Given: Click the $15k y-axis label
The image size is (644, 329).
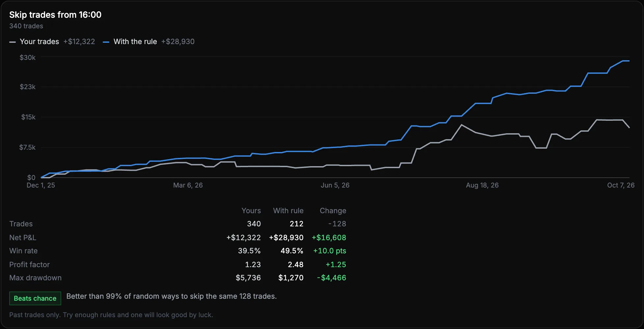Looking at the screenshot, I should [28, 117].
